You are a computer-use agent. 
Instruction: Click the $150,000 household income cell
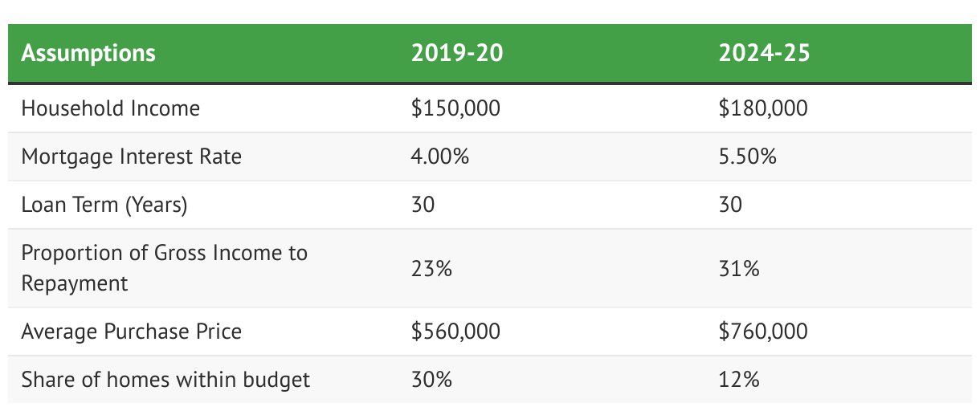point(455,108)
